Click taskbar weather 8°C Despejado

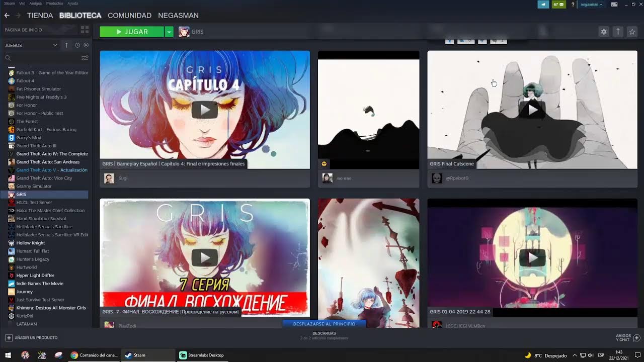click(x=545, y=355)
